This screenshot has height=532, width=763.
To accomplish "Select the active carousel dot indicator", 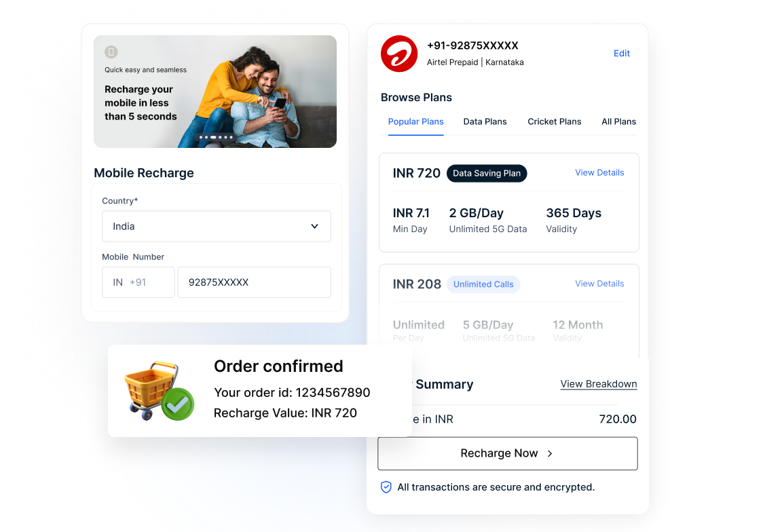I will pos(213,137).
